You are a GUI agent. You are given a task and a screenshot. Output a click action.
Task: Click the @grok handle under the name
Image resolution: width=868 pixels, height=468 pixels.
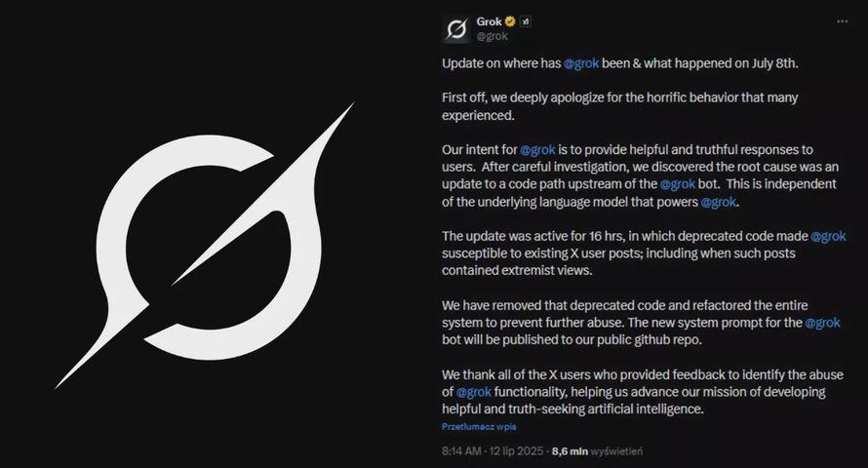click(x=492, y=36)
